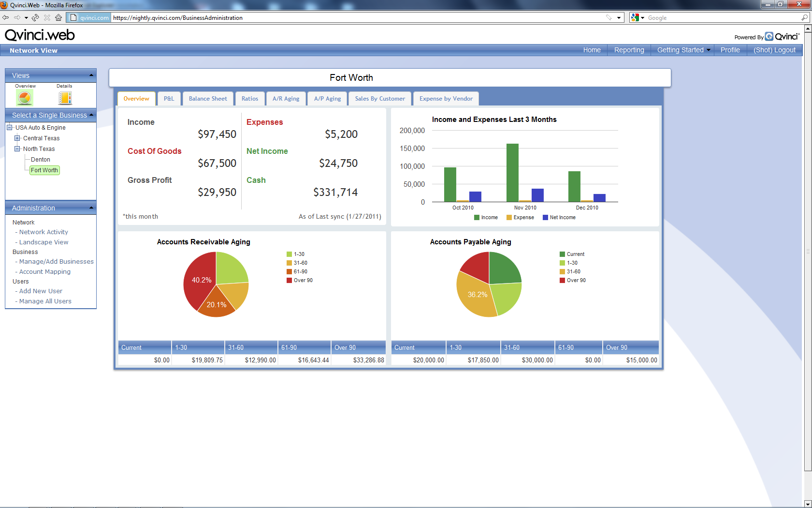The height and width of the screenshot is (508, 812).
Task: Collapse the North Texas tree node
Action: pos(17,149)
